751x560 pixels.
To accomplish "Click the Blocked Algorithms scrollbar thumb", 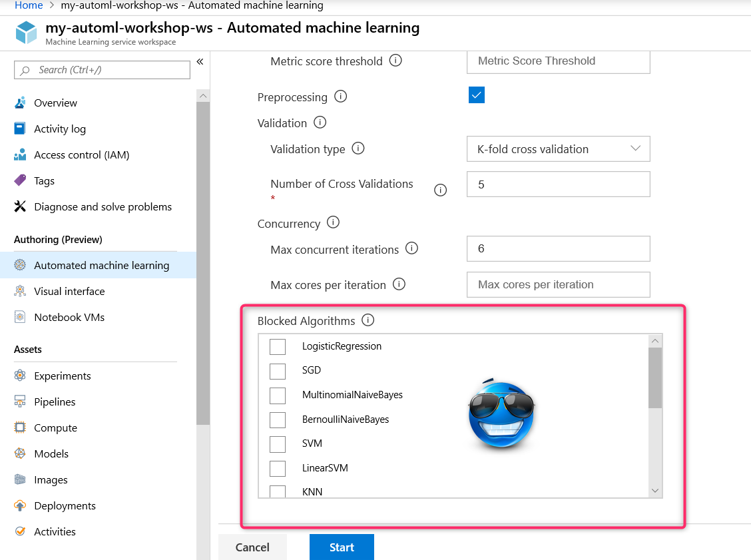I will click(x=655, y=378).
